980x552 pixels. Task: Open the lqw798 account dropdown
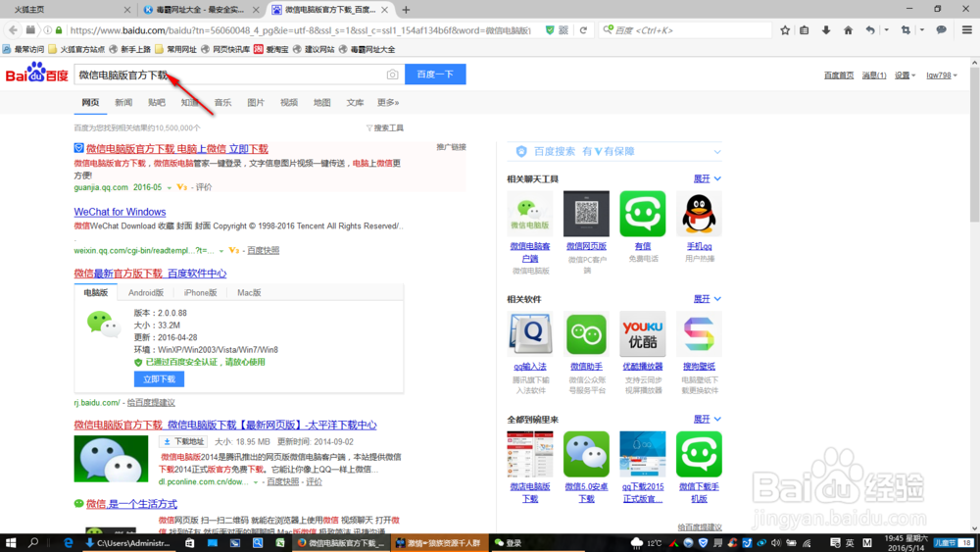pos(941,75)
